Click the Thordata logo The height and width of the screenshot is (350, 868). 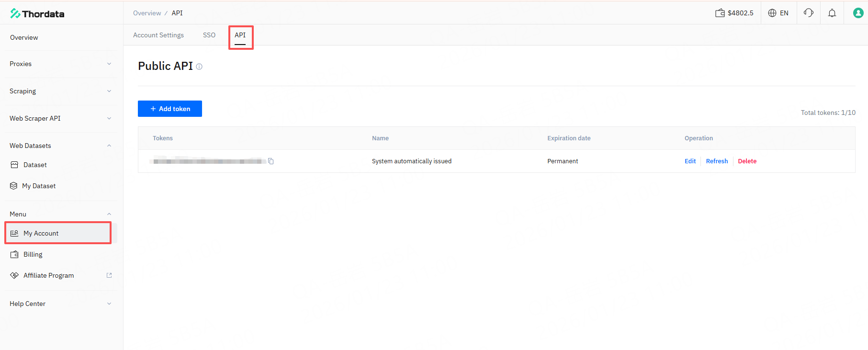pyautogui.click(x=37, y=13)
